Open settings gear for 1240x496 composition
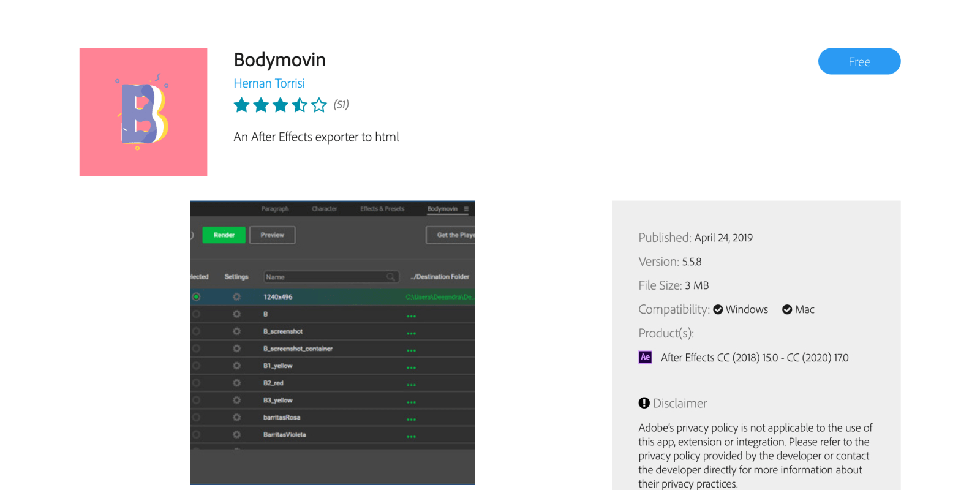 (236, 297)
